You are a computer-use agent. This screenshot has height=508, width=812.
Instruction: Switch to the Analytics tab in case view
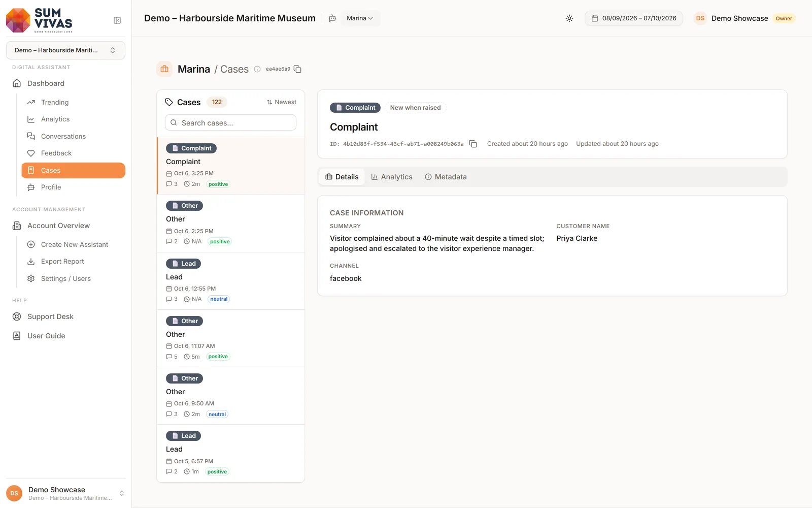392,177
